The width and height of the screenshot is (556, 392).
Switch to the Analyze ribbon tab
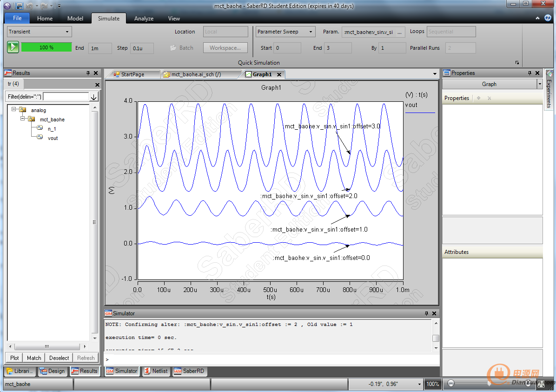pos(144,19)
